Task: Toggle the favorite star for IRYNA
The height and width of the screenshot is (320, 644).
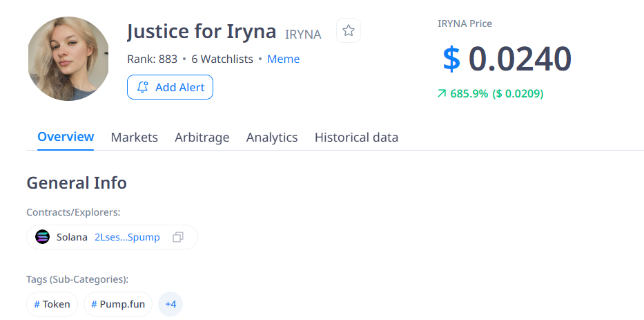Action: (349, 30)
